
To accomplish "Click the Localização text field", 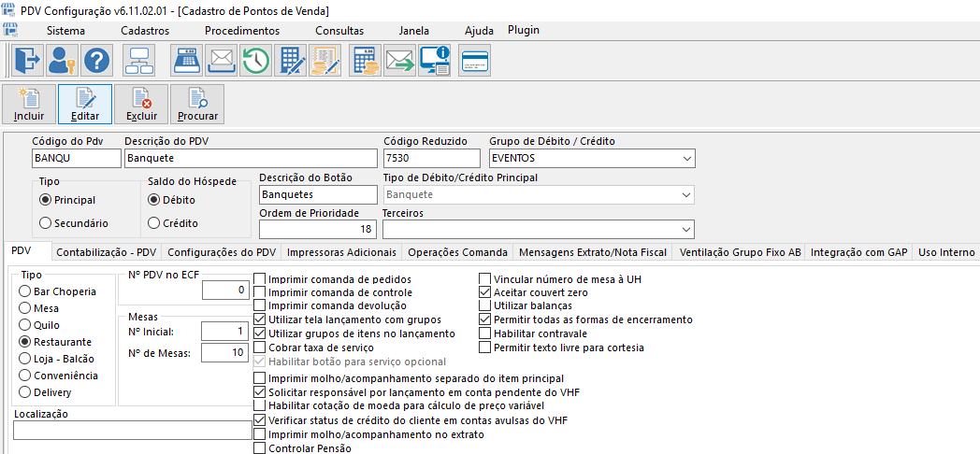I will 132,431.
